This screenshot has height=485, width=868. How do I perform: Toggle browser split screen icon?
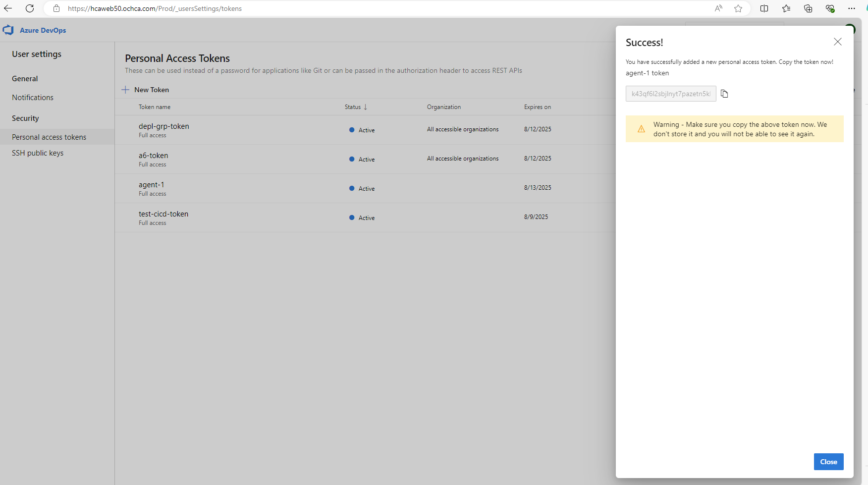[x=764, y=8]
